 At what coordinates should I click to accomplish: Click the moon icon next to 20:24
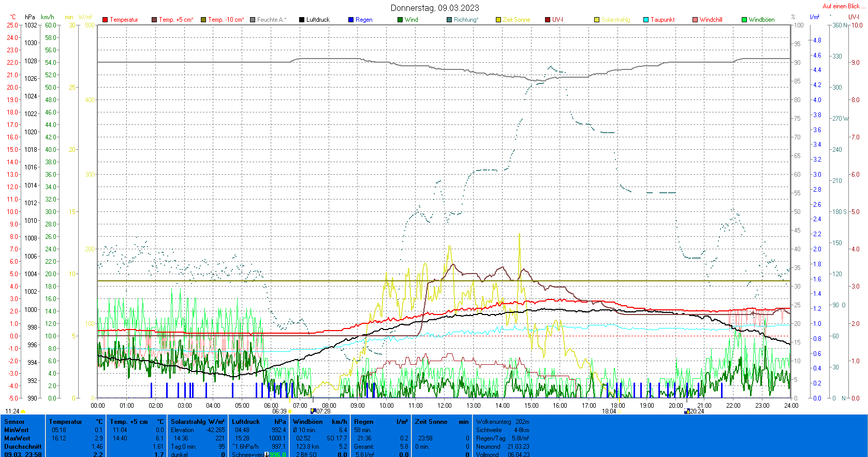tap(686, 411)
